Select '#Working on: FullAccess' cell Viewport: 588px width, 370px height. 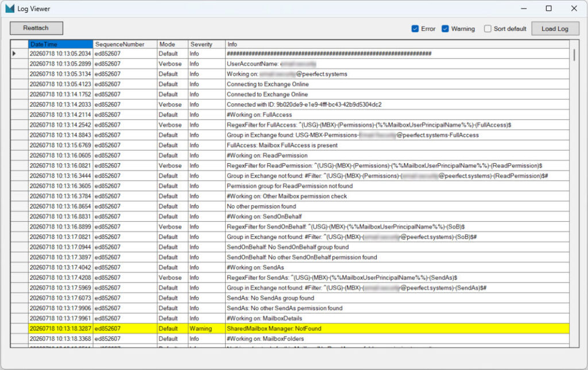click(x=397, y=115)
